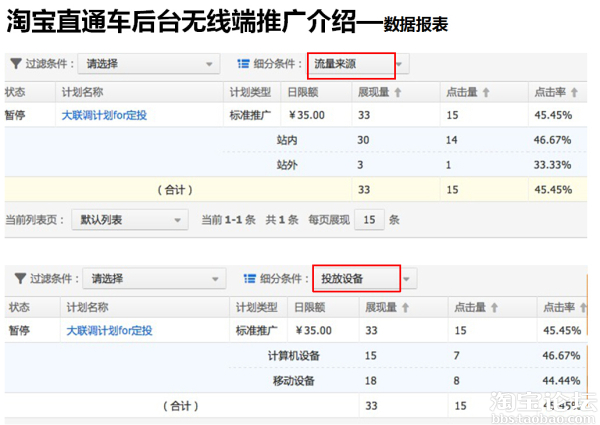Click the 暂停 status in the bottom table
Image resolution: width=600 pixels, height=425 pixels.
[19, 330]
